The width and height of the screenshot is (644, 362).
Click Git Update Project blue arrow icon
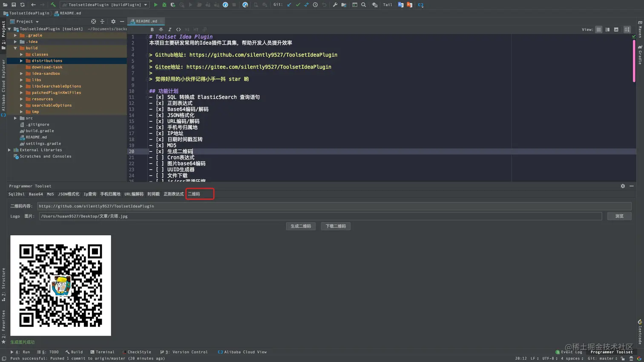[289, 5]
